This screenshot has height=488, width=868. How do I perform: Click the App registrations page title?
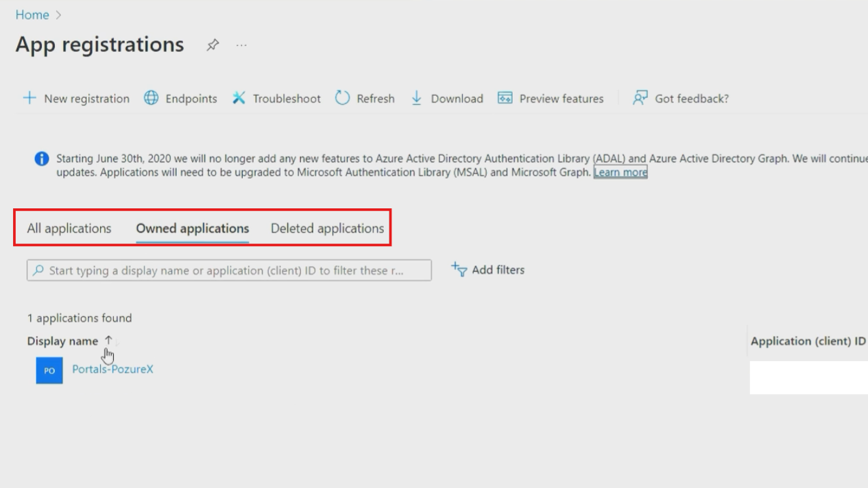[99, 45]
